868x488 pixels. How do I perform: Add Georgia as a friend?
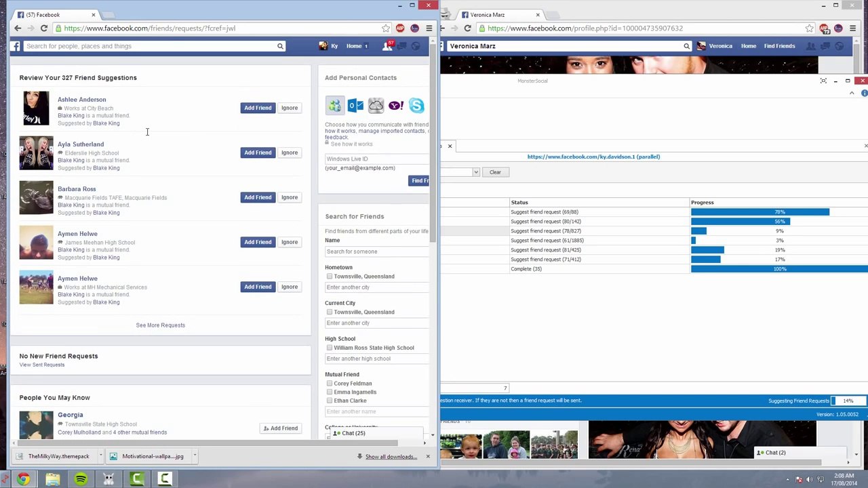281,428
